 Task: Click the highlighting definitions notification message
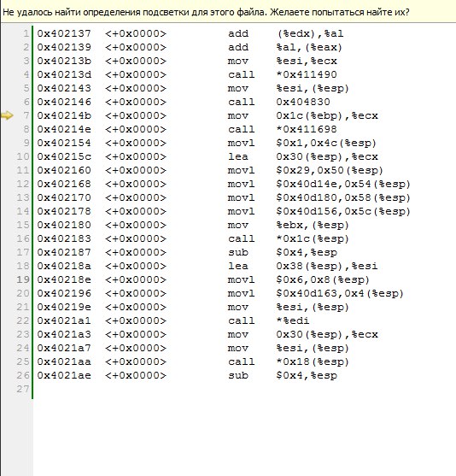point(206,13)
